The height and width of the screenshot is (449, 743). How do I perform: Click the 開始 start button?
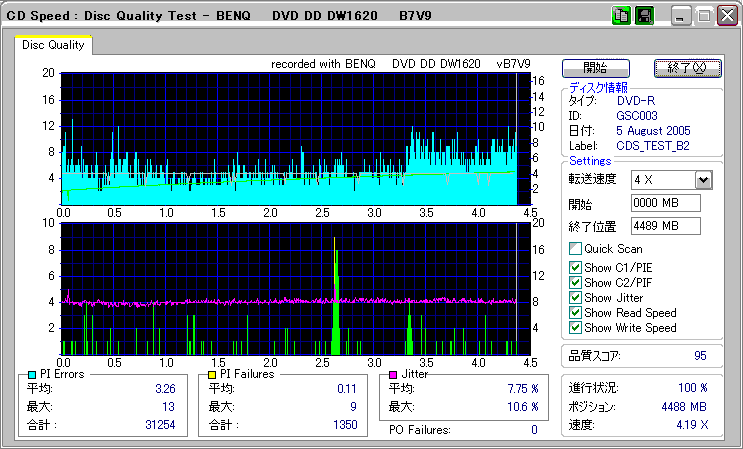coord(596,68)
